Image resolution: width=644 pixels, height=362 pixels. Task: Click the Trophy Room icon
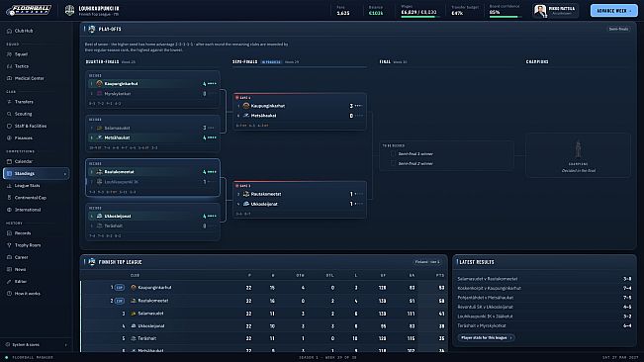[9, 245]
